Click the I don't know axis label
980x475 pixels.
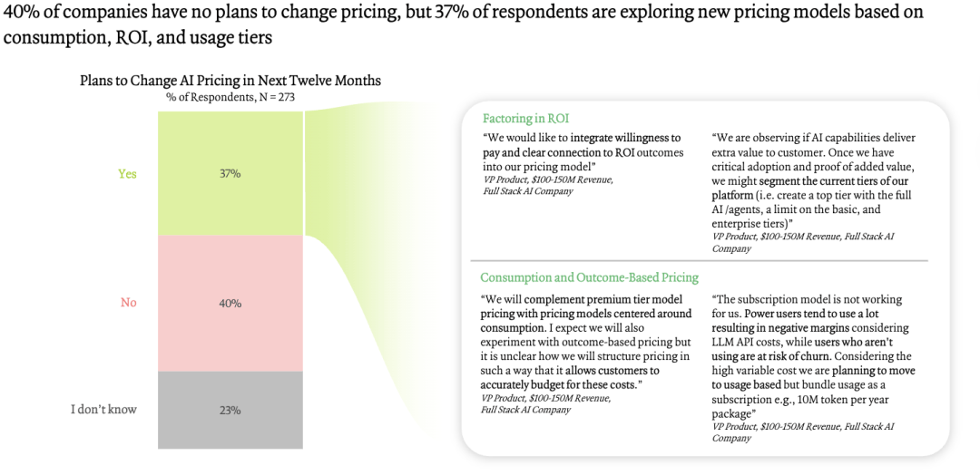[x=103, y=410]
